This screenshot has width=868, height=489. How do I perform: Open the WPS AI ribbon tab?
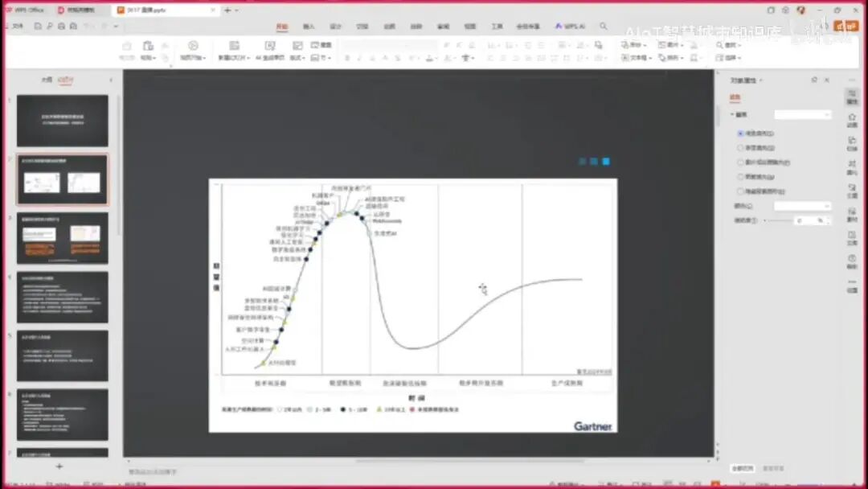click(570, 27)
